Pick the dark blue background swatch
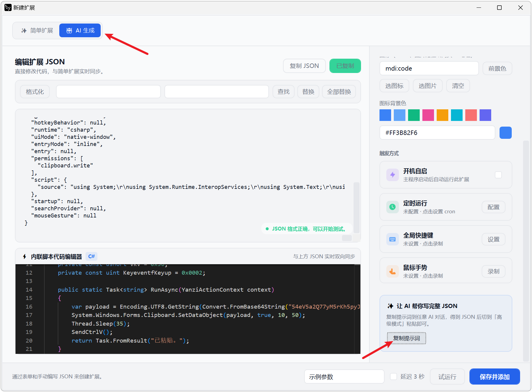This screenshot has height=392, width=532. [385, 115]
